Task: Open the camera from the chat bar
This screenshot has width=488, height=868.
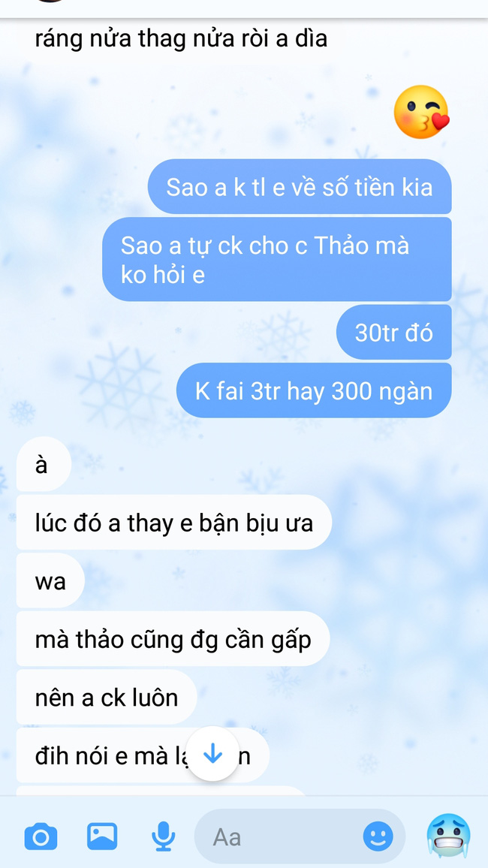Action: point(41,836)
